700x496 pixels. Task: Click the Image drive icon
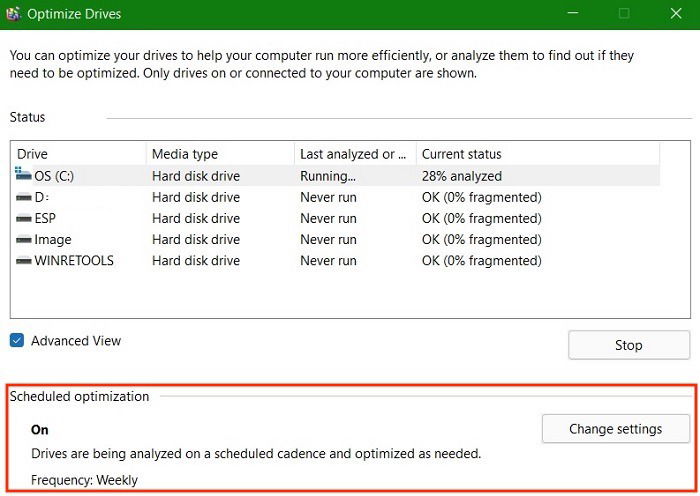click(24, 240)
